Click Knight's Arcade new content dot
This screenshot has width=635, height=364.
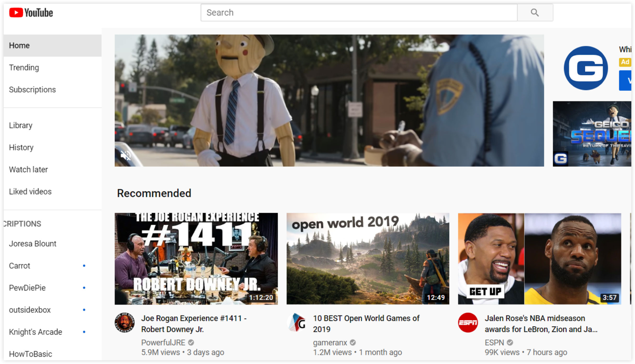click(x=84, y=332)
